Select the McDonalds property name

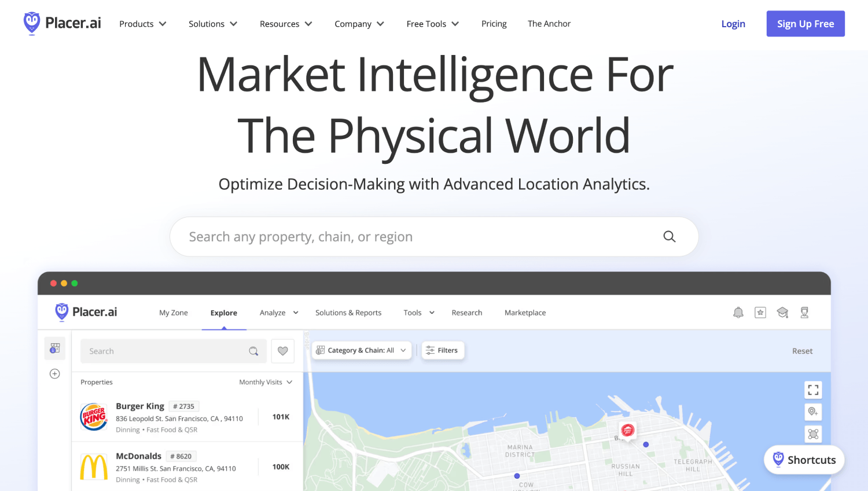tap(139, 456)
